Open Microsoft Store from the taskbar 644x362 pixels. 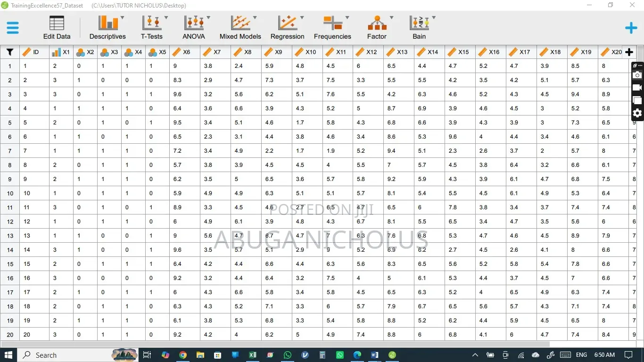(x=218, y=355)
